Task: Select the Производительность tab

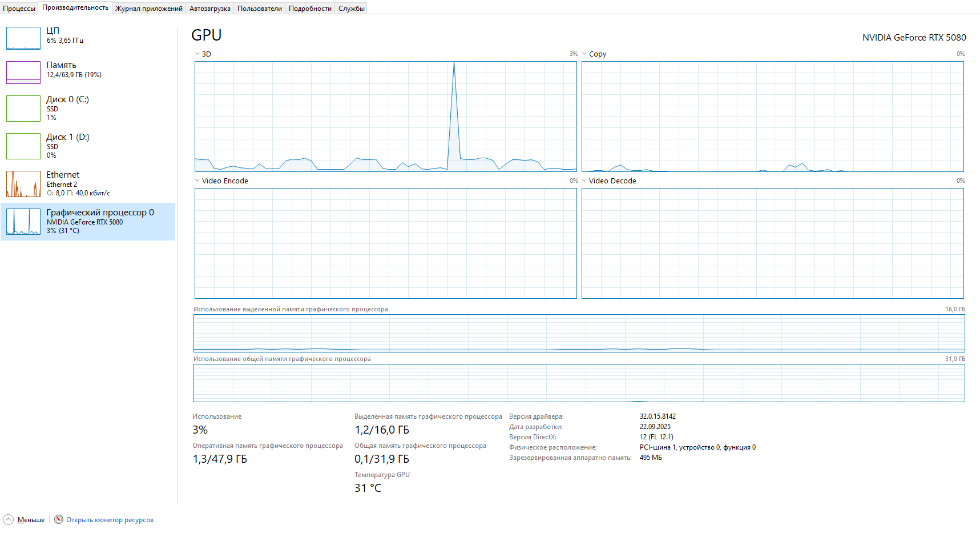Action: [75, 7]
